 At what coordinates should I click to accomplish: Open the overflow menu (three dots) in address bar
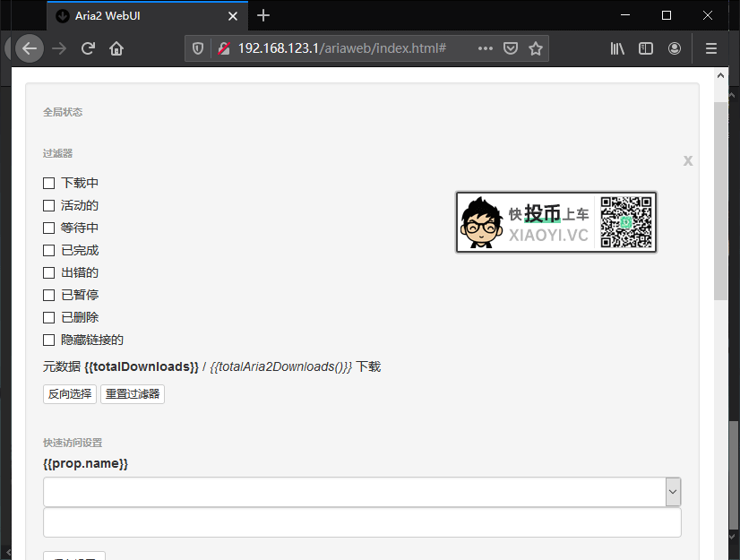485,47
